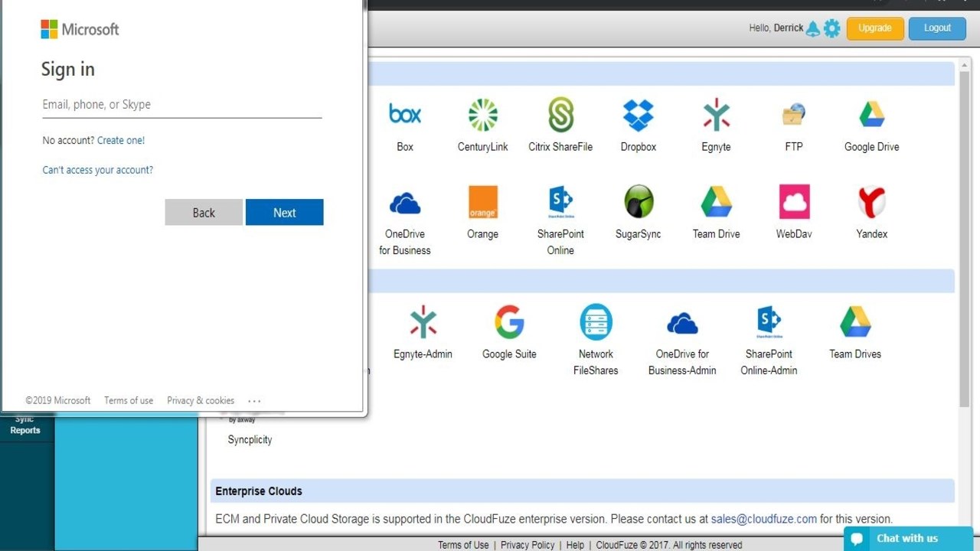Viewport: 980px width, 551px height.
Task: Click the Upgrade button
Action: pos(875,28)
